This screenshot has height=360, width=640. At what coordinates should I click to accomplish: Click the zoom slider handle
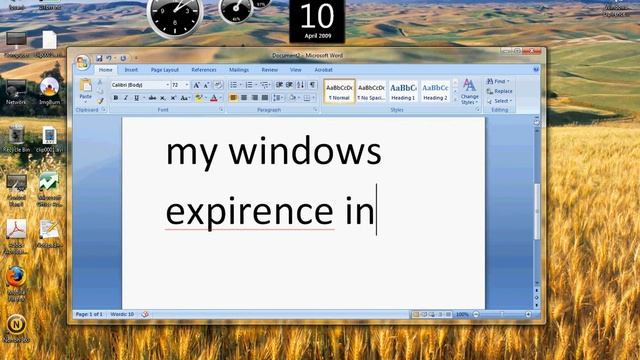[502, 315]
